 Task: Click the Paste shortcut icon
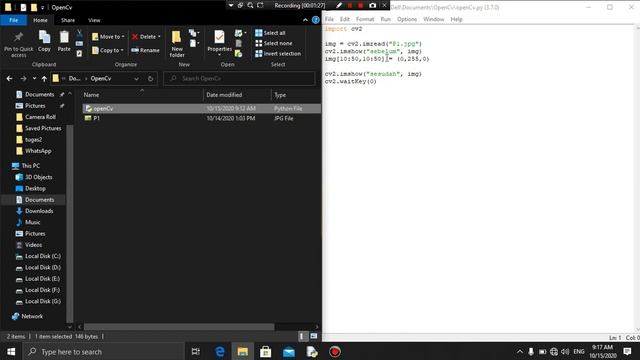tap(79, 53)
